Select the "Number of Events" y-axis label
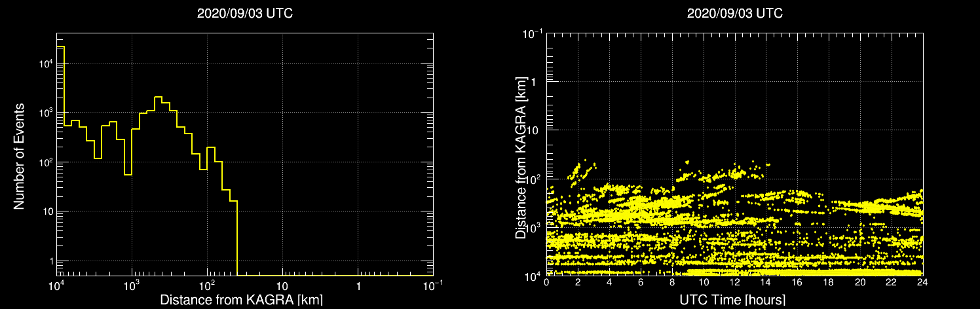This screenshot has height=309, width=980. [x=19, y=156]
